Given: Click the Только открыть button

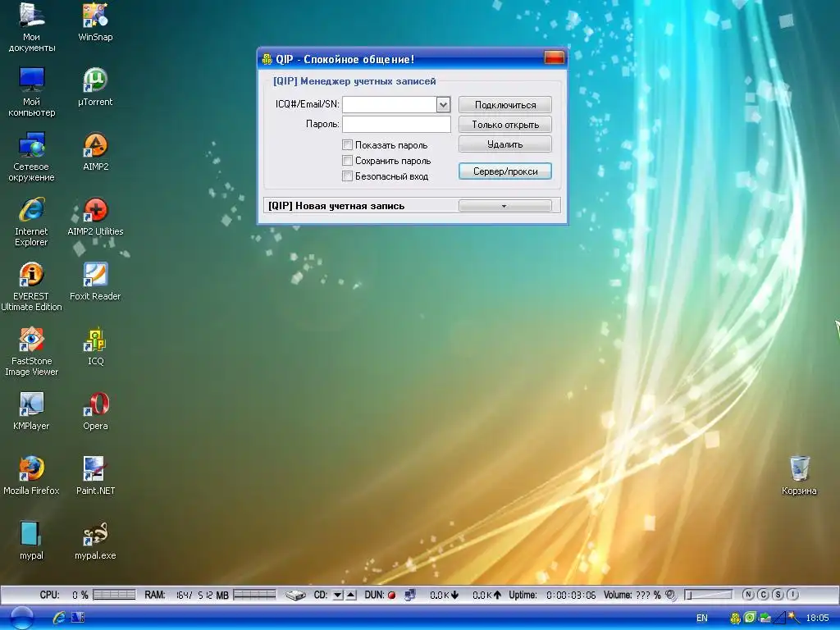Looking at the screenshot, I should click(x=504, y=125).
